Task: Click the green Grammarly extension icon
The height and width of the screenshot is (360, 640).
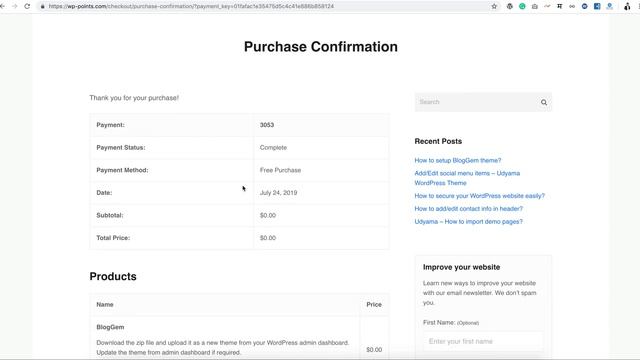Action: (522, 6)
